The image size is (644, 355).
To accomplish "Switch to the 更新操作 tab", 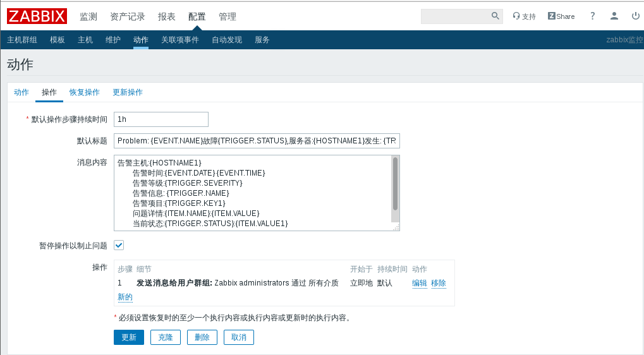I will click(128, 92).
